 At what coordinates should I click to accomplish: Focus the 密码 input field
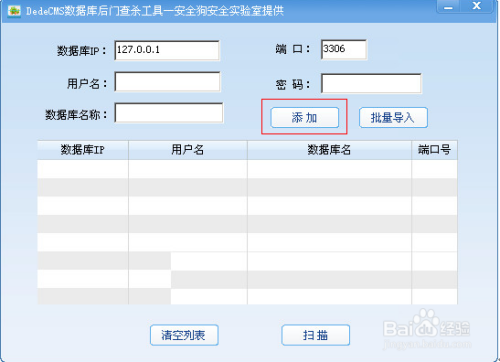click(371, 83)
